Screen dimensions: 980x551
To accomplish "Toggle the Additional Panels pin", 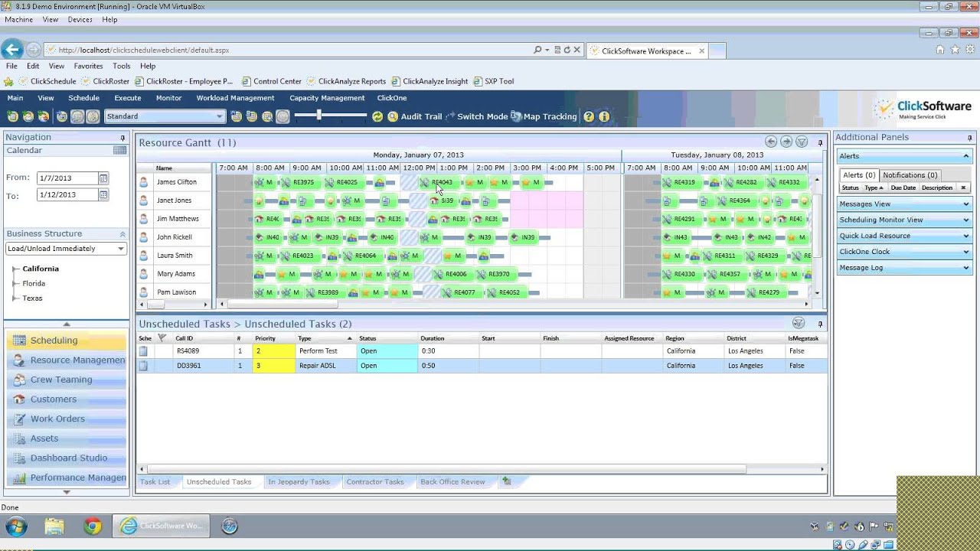I will [x=971, y=138].
